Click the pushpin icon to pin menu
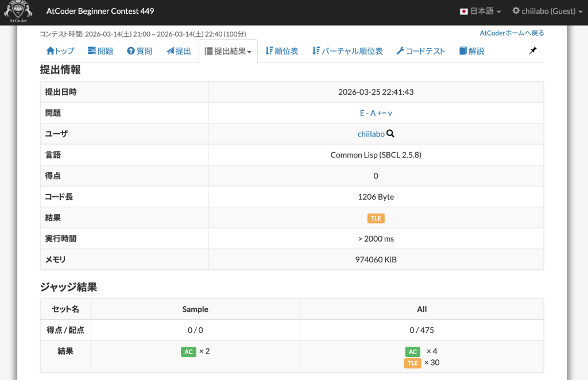The height and width of the screenshot is (380, 588). 533,51
